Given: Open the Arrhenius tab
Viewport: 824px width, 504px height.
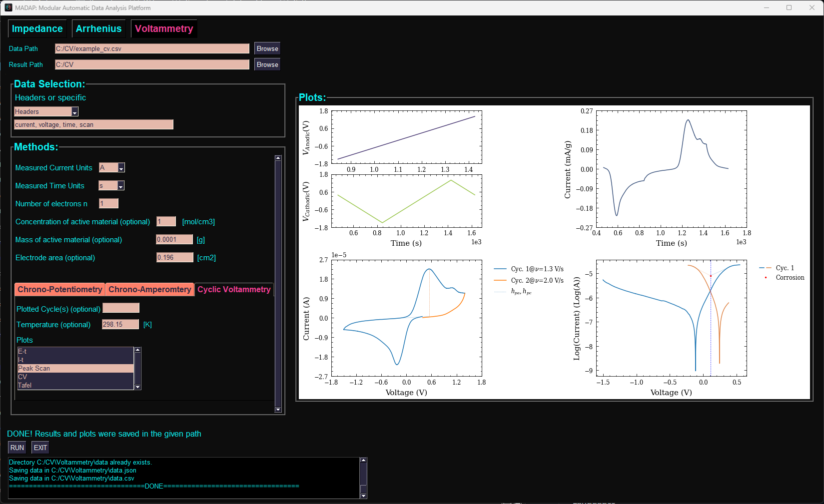Looking at the screenshot, I should (x=98, y=28).
